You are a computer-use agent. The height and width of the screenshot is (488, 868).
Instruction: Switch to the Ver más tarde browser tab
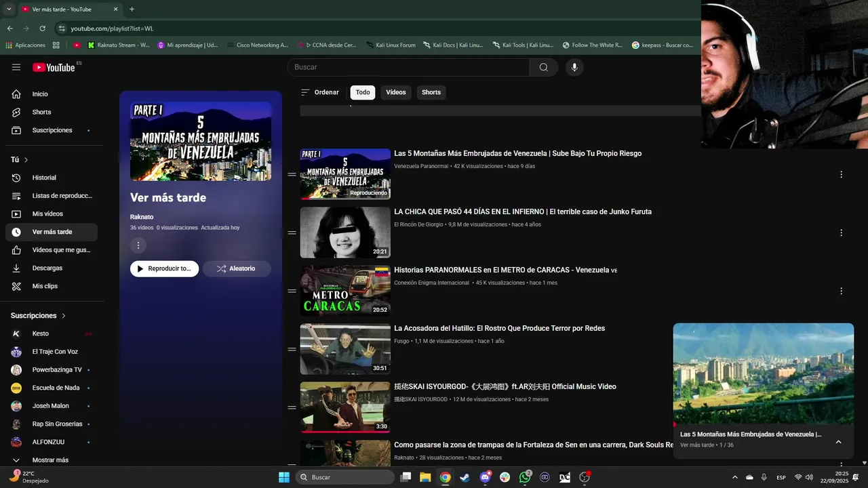coord(69,9)
